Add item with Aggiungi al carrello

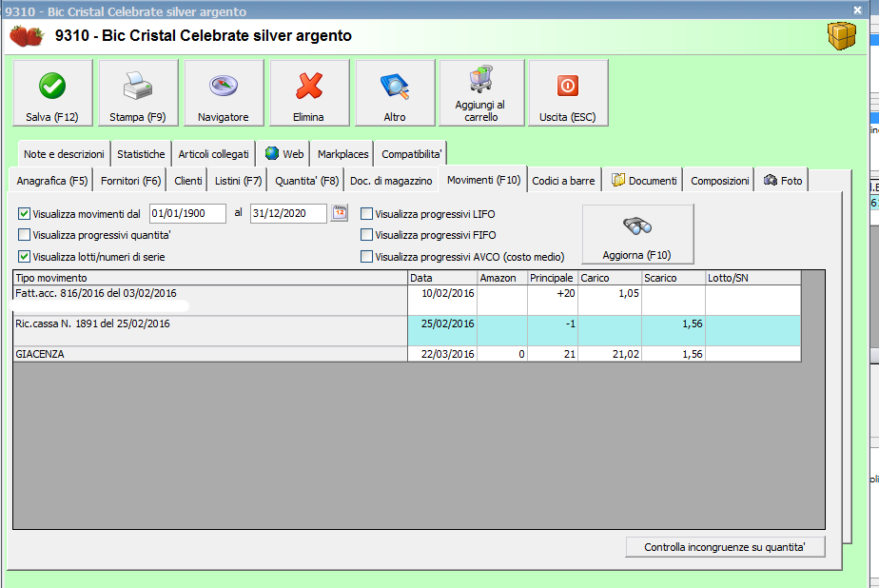[481, 93]
